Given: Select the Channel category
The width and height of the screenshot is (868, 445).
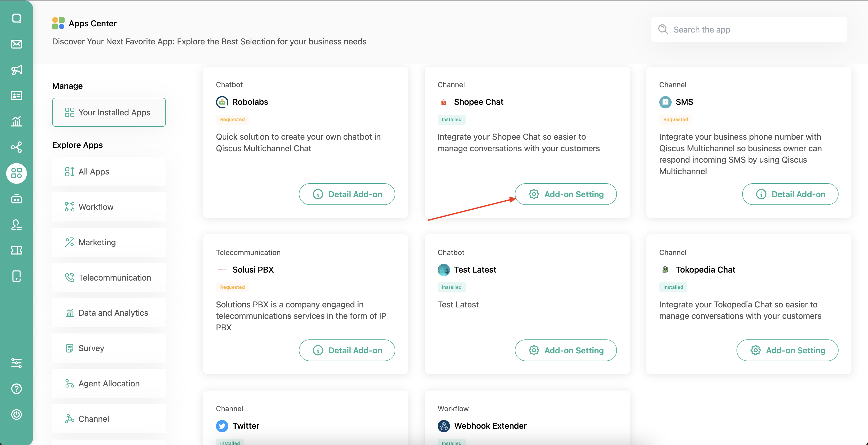Looking at the screenshot, I should [109, 419].
